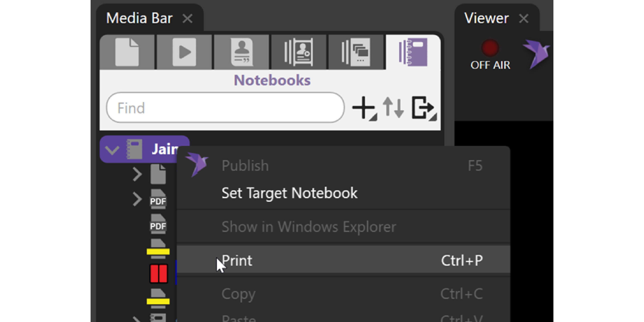The image size is (644, 322).
Task: Toggle the OFF AIR red indicator
Action: coord(490,48)
